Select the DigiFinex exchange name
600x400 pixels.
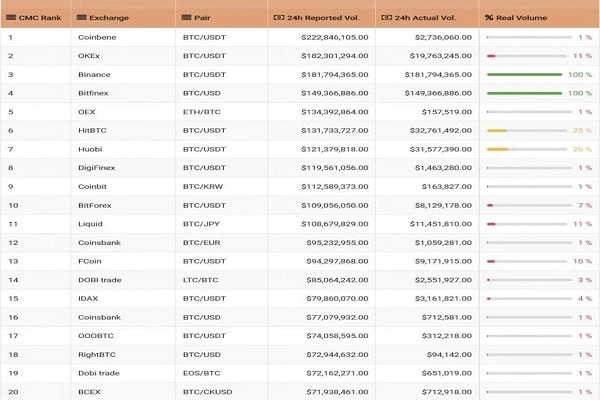point(96,168)
